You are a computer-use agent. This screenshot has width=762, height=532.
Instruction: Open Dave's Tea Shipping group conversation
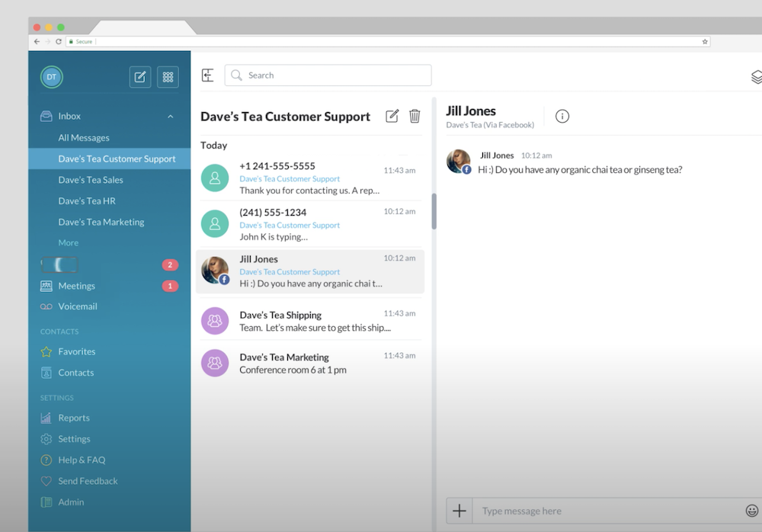pyautogui.click(x=310, y=321)
